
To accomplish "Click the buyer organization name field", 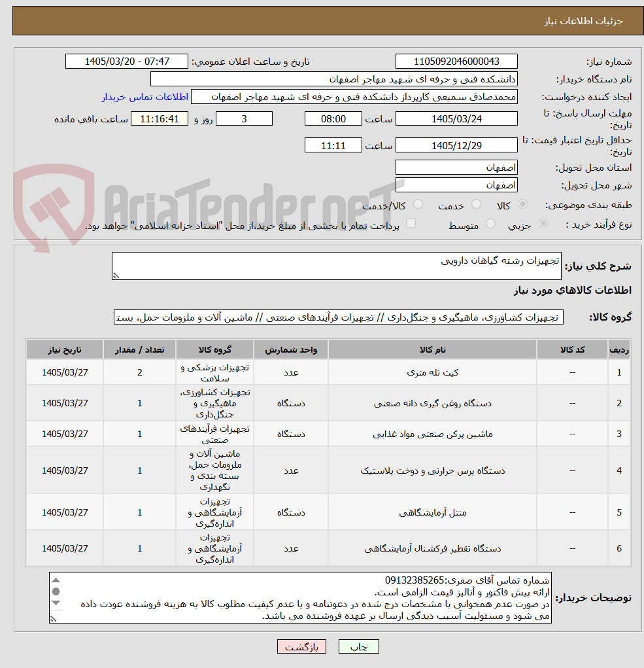I will [334, 79].
